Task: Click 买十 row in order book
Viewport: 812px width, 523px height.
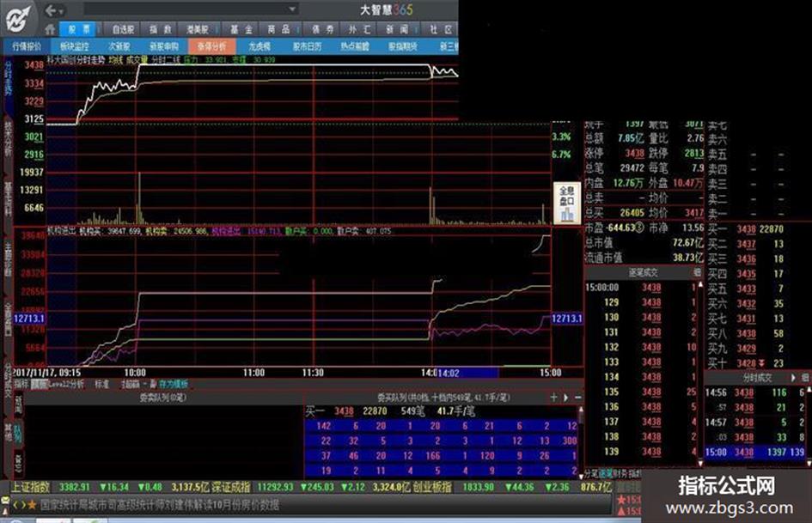Action: [x=746, y=363]
